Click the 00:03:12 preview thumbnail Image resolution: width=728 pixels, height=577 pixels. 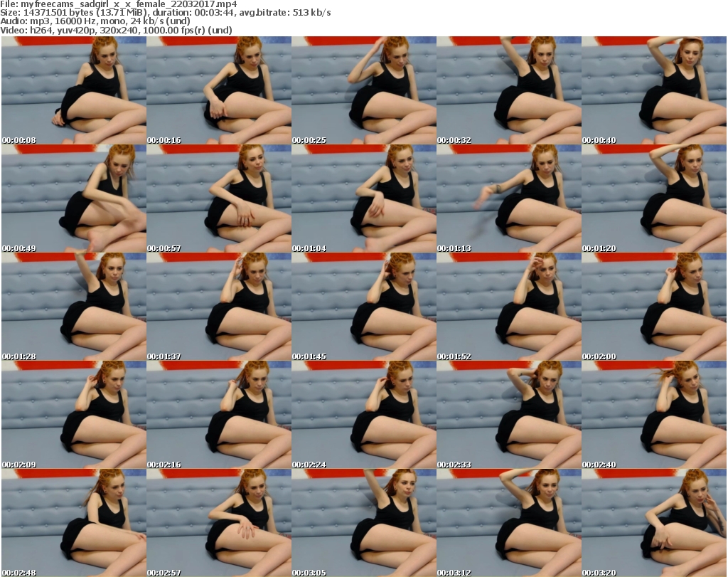[509, 523]
